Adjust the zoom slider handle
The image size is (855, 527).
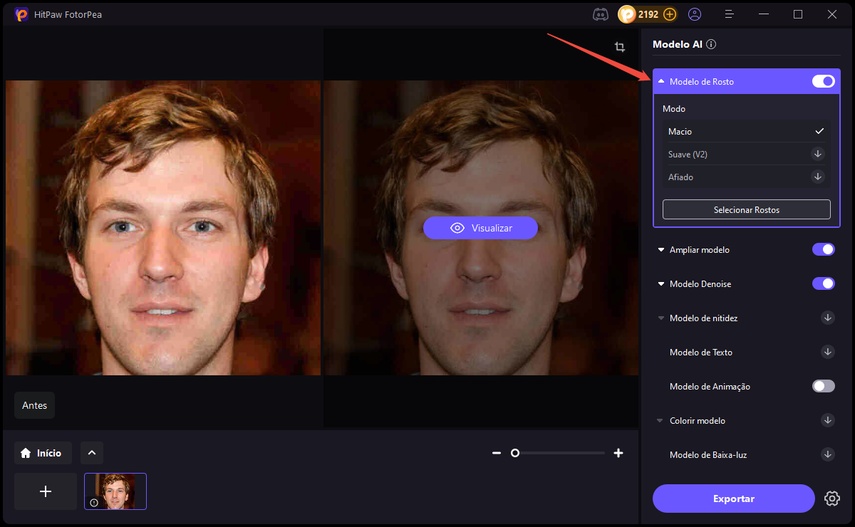pos(515,453)
